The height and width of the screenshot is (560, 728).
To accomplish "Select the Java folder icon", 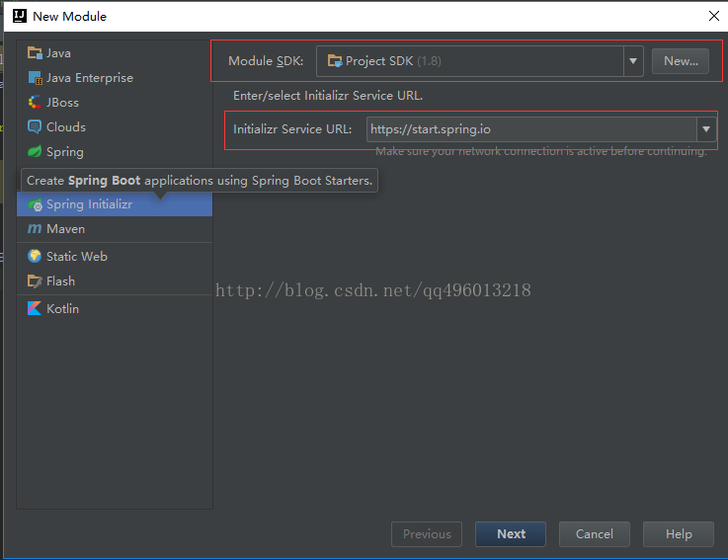I will tap(35, 53).
